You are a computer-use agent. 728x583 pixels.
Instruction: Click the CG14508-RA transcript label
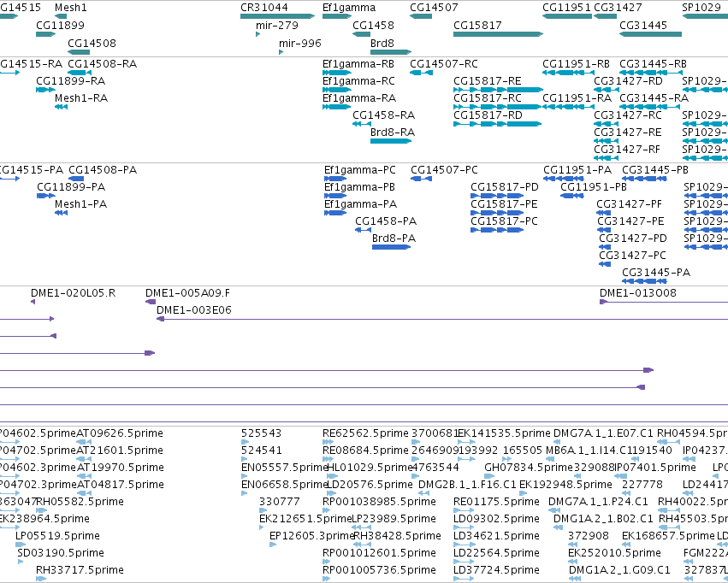(102, 64)
